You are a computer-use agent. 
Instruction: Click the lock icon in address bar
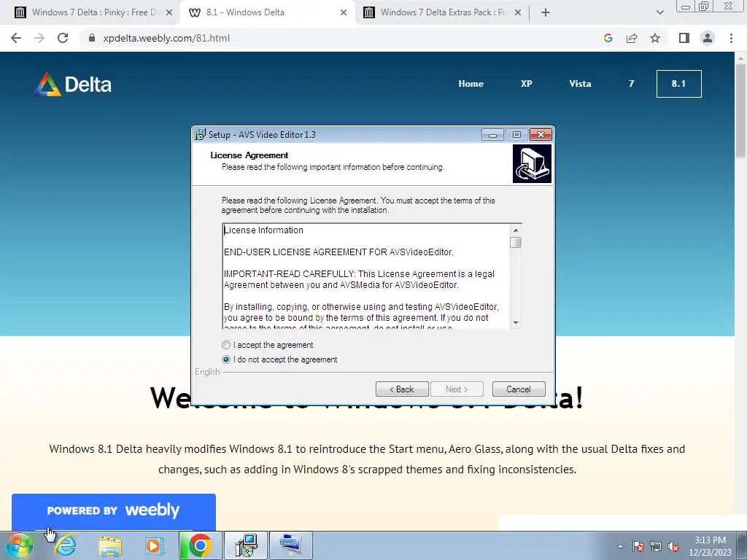pyautogui.click(x=92, y=38)
